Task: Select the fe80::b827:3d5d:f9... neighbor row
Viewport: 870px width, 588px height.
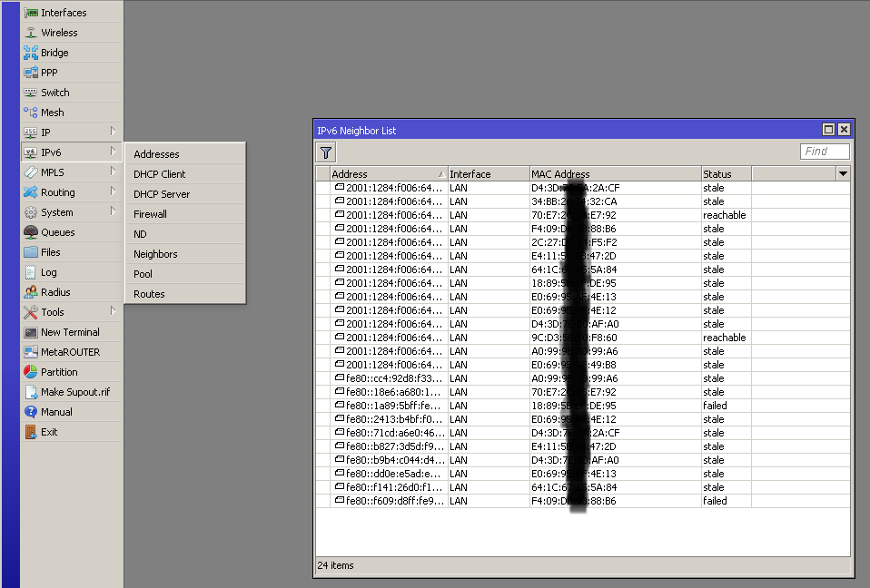Action: click(583, 446)
